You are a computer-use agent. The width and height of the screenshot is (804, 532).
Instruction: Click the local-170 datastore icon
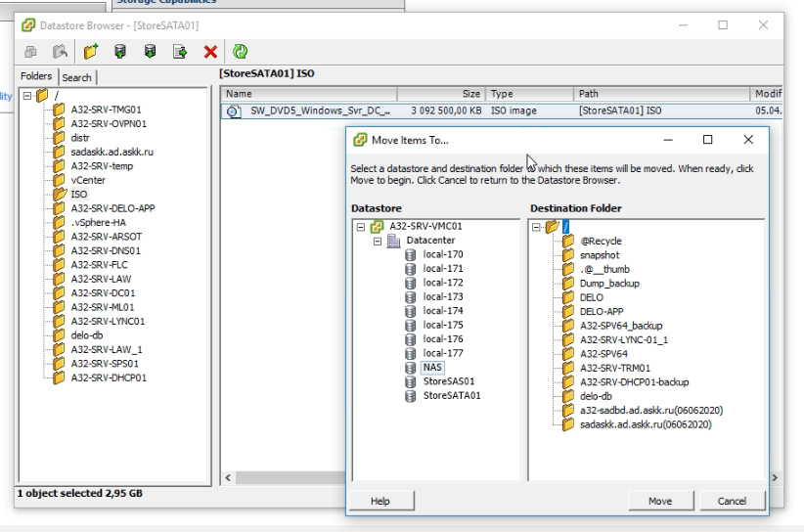pyautogui.click(x=410, y=254)
